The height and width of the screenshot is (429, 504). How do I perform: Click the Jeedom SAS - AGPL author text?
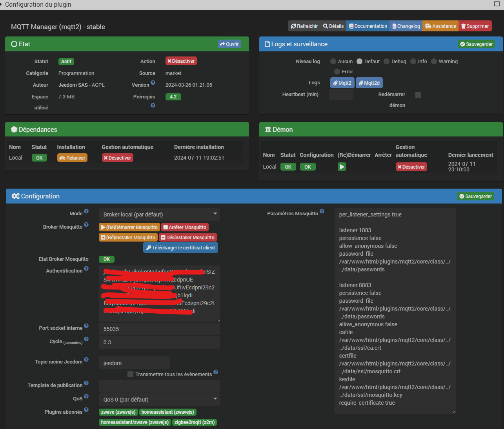pos(82,85)
